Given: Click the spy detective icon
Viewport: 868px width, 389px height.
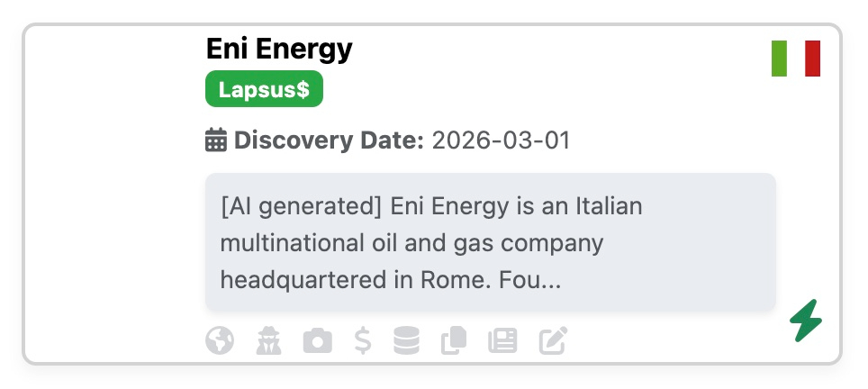Looking at the screenshot, I should [268, 340].
